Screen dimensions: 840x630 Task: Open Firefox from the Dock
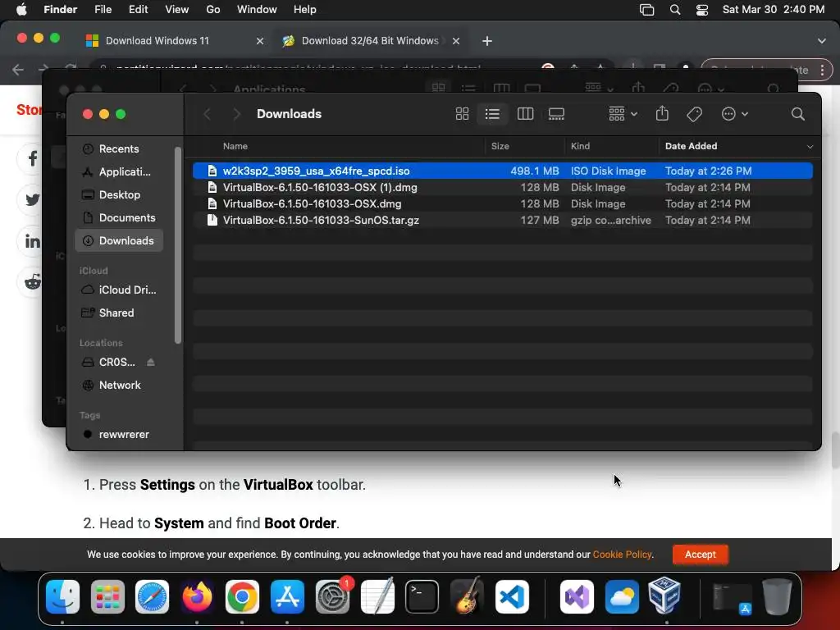(x=197, y=596)
